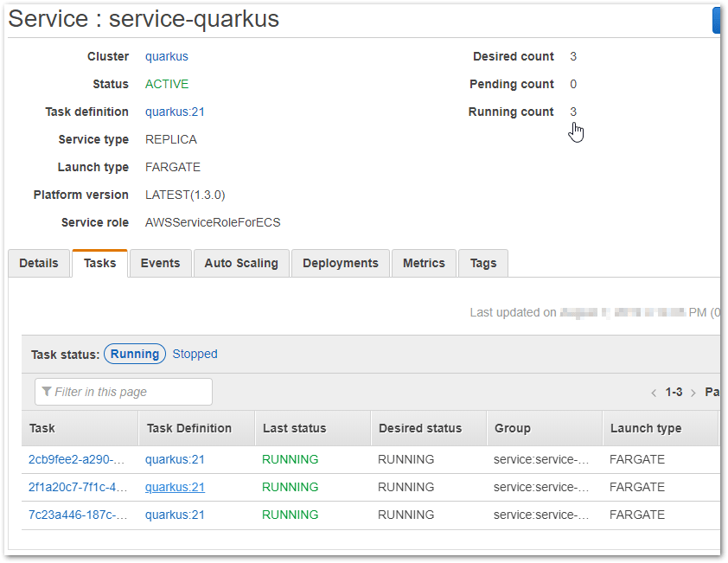Select the Details tab

click(x=38, y=263)
